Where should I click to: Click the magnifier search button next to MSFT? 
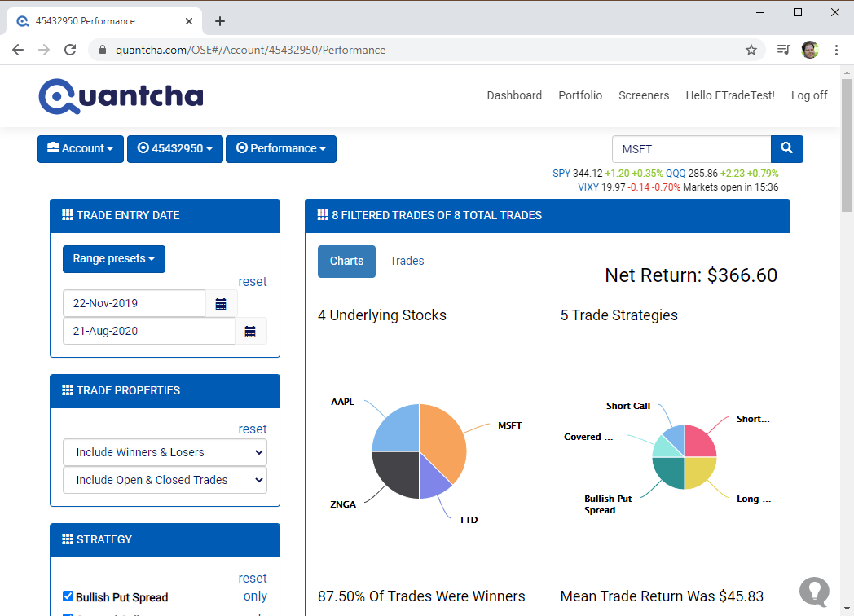pyautogui.click(x=786, y=148)
